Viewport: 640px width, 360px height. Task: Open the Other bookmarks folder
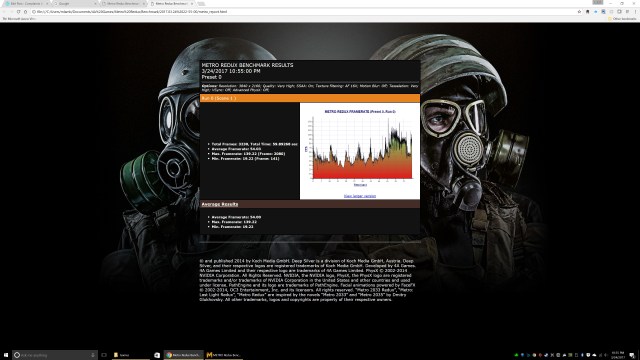coord(622,19)
